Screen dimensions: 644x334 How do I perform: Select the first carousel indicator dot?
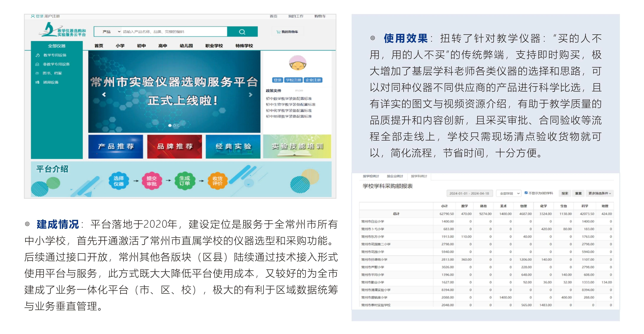[x=170, y=125]
